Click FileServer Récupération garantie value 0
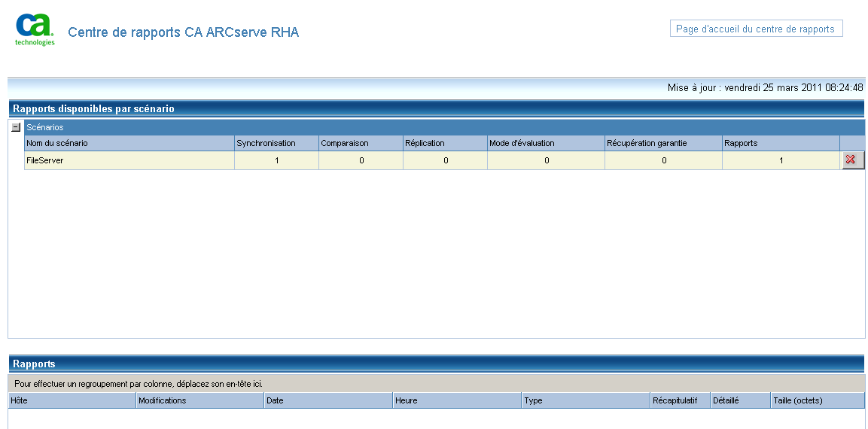The width and height of the screenshot is (868, 429). tap(664, 160)
